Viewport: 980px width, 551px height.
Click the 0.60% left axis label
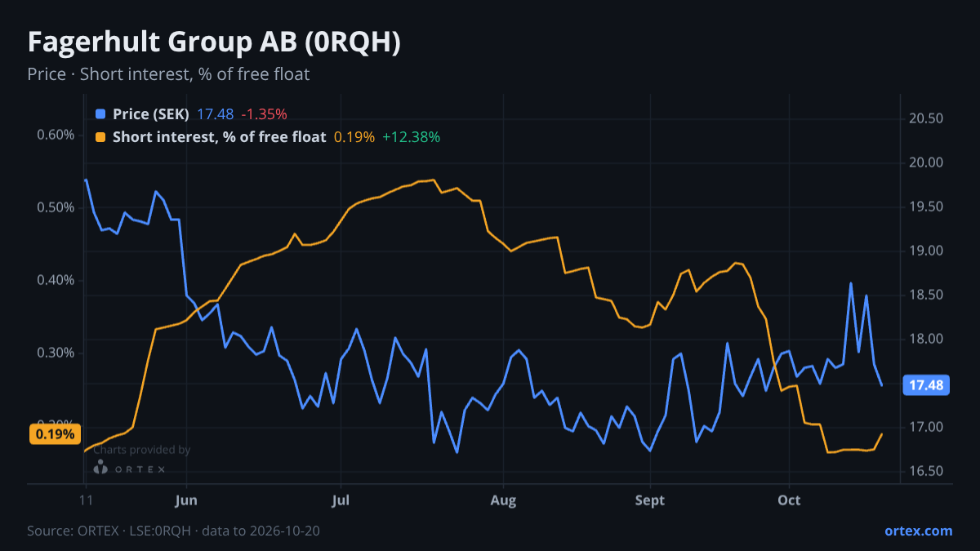[56, 135]
